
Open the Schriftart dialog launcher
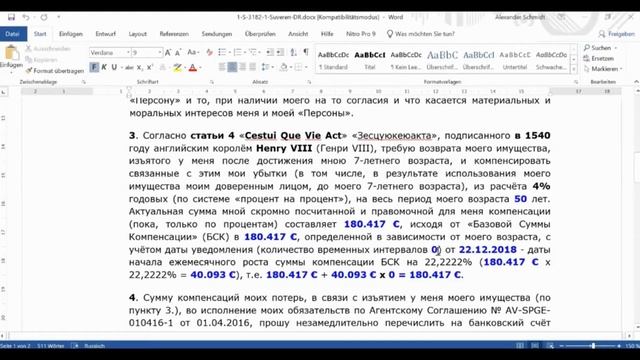(x=211, y=82)
